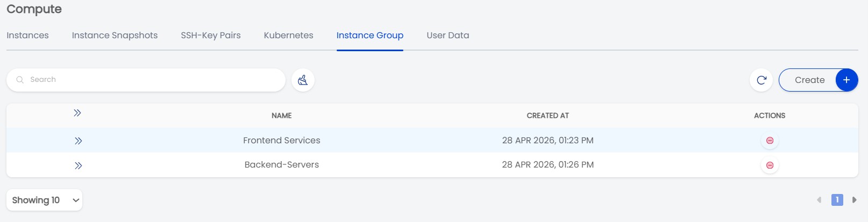Viewport: 868px width, 222px height.
Task: Go to the previous page arrow
Action: (819, 200)
